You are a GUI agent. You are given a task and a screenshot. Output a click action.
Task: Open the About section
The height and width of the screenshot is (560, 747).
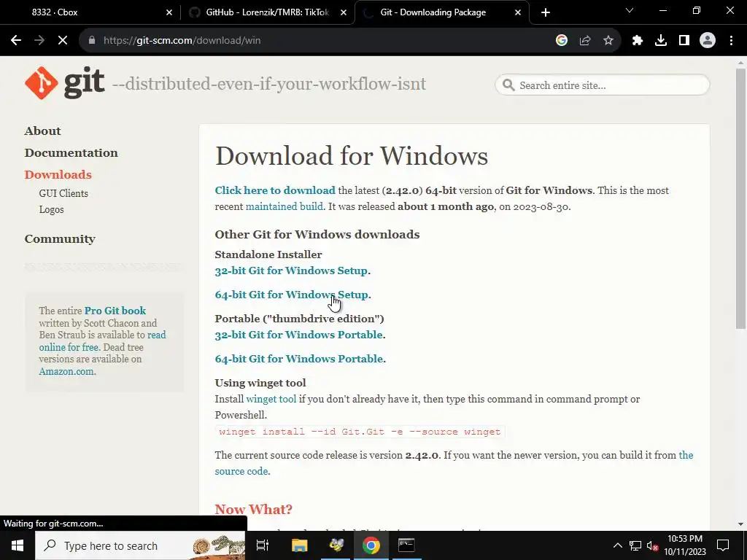click(43, 131)
